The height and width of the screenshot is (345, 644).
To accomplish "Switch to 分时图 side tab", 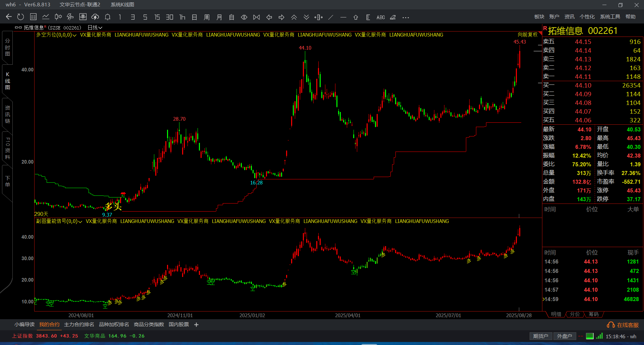I will 7,47.
